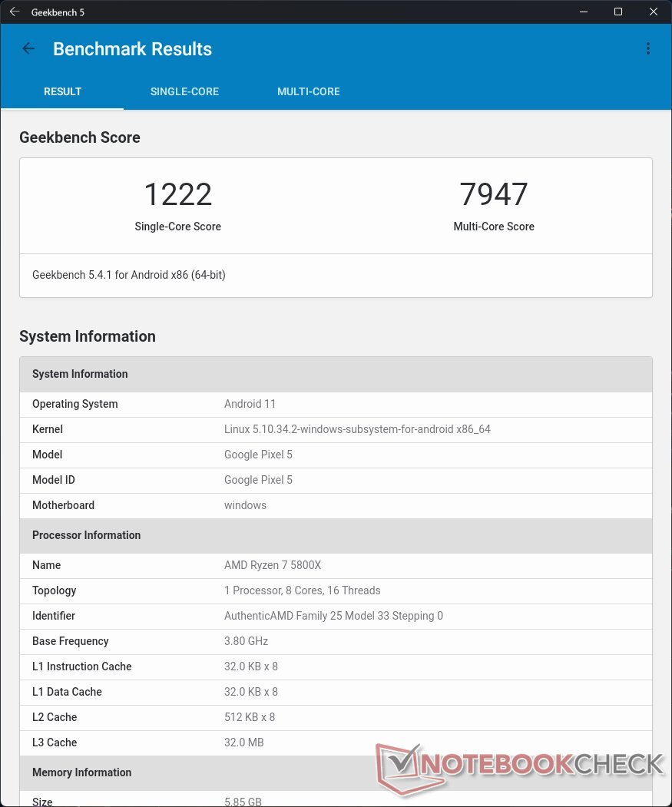Click the Motherboard label

pos(63,505)
